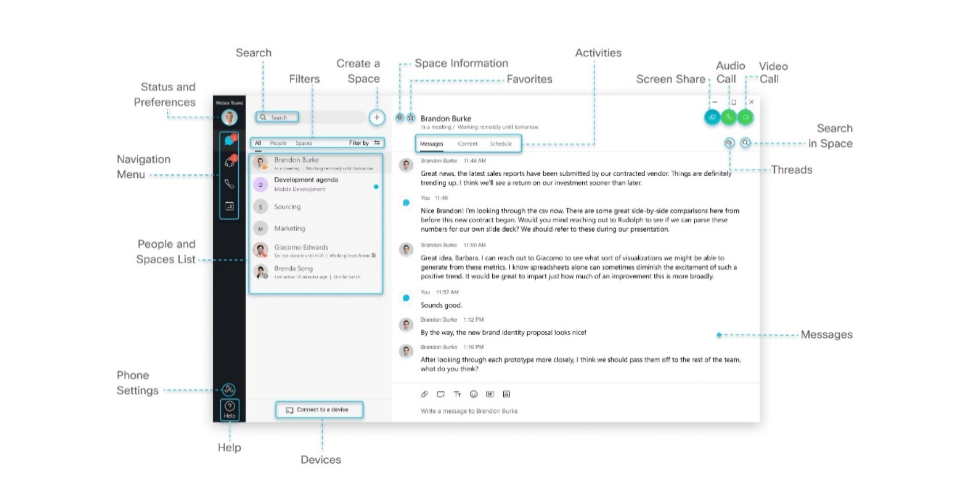The image size is (980, 490).
Task: Switch to the Messages tab
Action: tap(431, 144)
